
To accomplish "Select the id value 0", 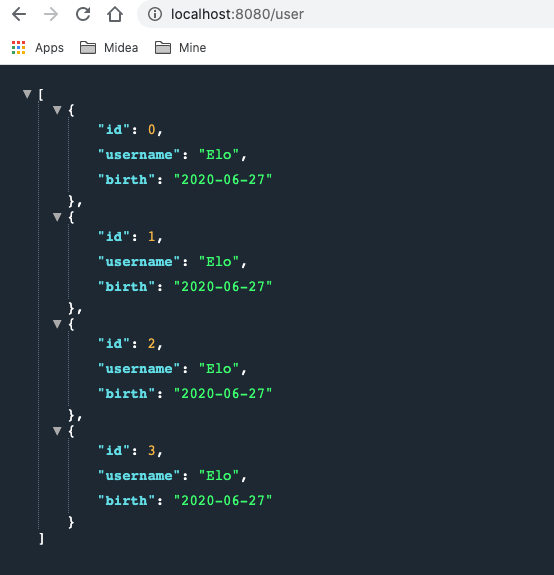I will pyautogui.click(x=151, y=129).
